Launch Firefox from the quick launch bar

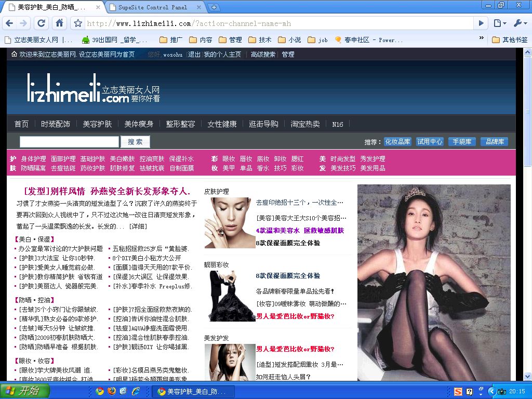pos(111,392)
